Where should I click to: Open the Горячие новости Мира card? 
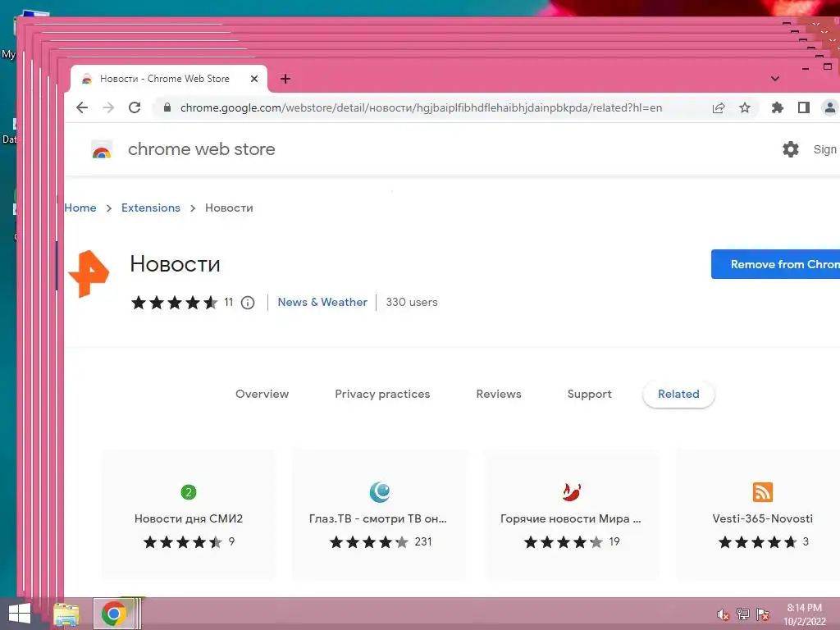click(572, 515)
